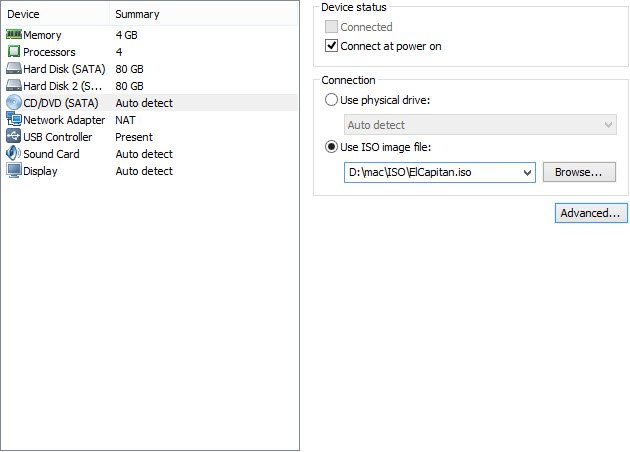Click the CD/DVD (SATA) disc icon

pos(14,102)
